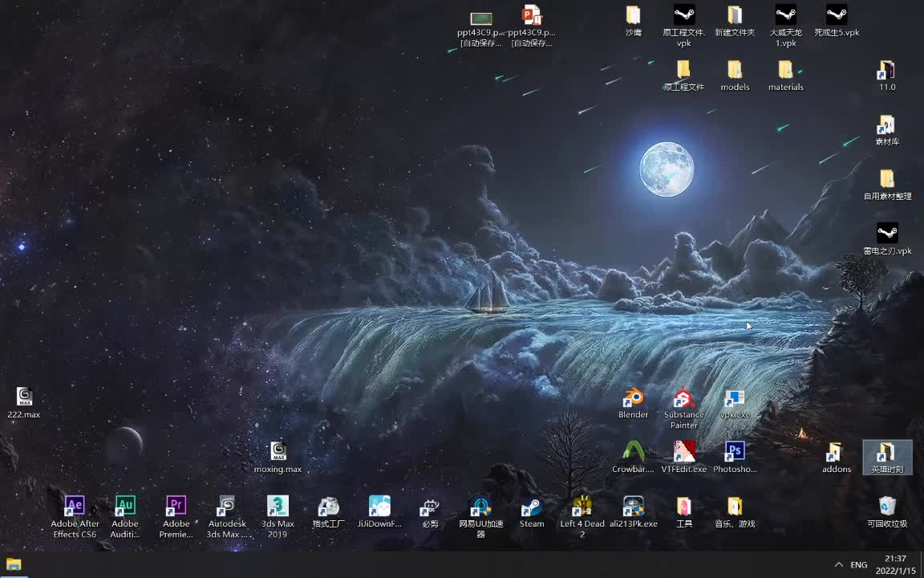
Task: Select the Blender shortcut icon
Action: click(634, 402)
